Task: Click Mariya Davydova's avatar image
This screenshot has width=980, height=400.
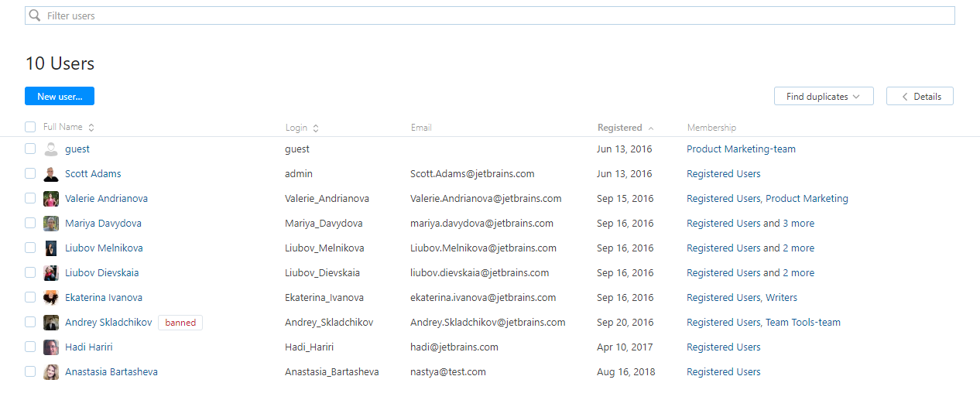Action: [x=51, y=224]
